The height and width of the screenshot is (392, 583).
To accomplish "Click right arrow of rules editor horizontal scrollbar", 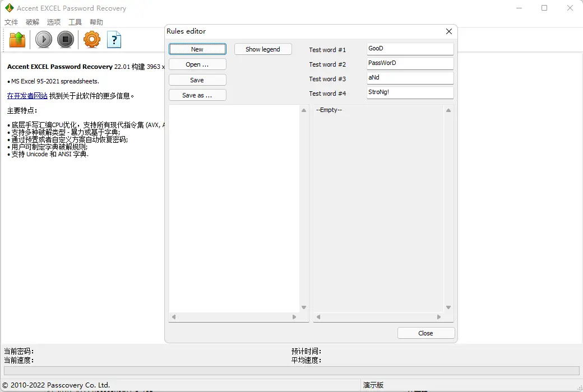I will click(294, 317).
